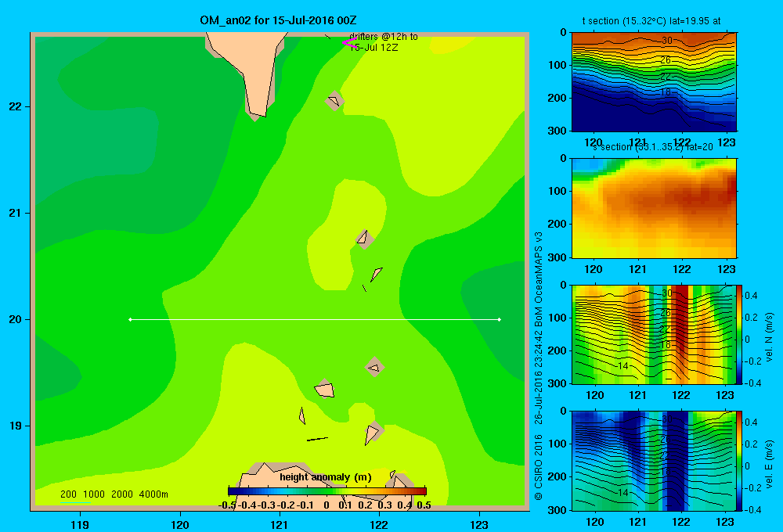This screenshot has height=532, width=783.
Task: Open the eastward velocity section plot
Action: pyautogui.click(x=654, y=461)
